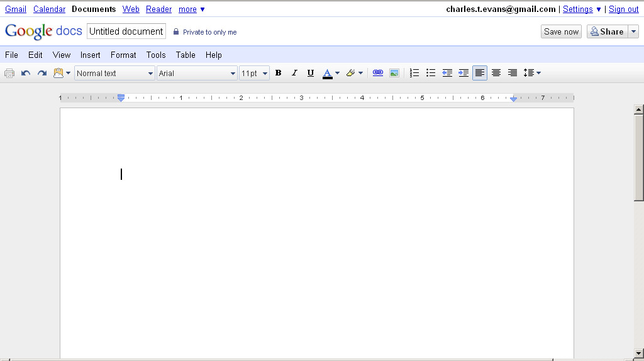
Task: Click the text color A icon
Action: point(327,74)
